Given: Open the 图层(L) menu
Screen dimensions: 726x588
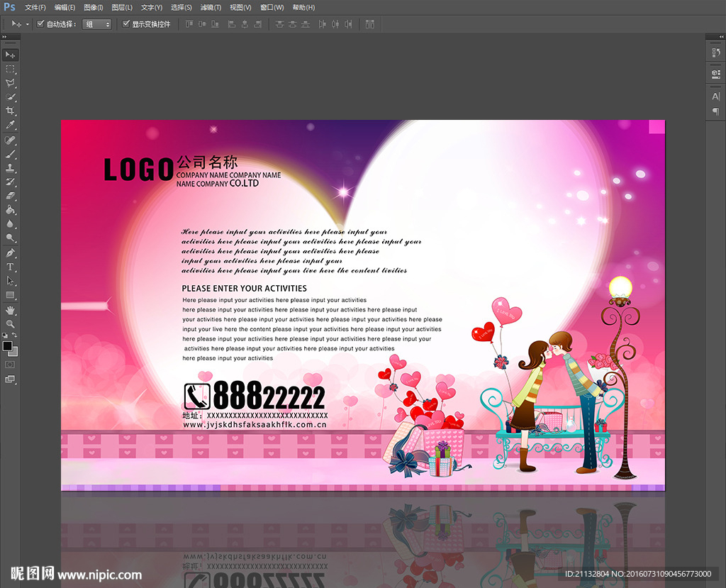Looking at the screenshot, I should 122,7.
